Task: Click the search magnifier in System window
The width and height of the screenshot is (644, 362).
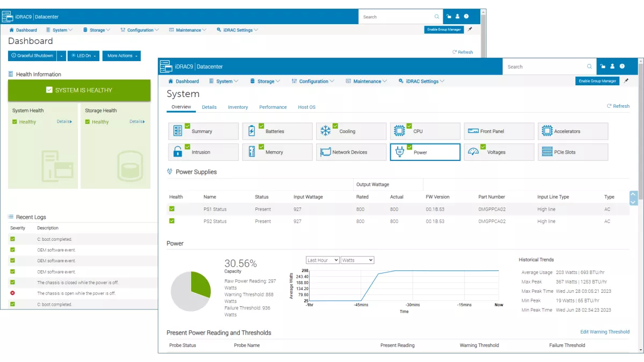Action: coord(590,67)
